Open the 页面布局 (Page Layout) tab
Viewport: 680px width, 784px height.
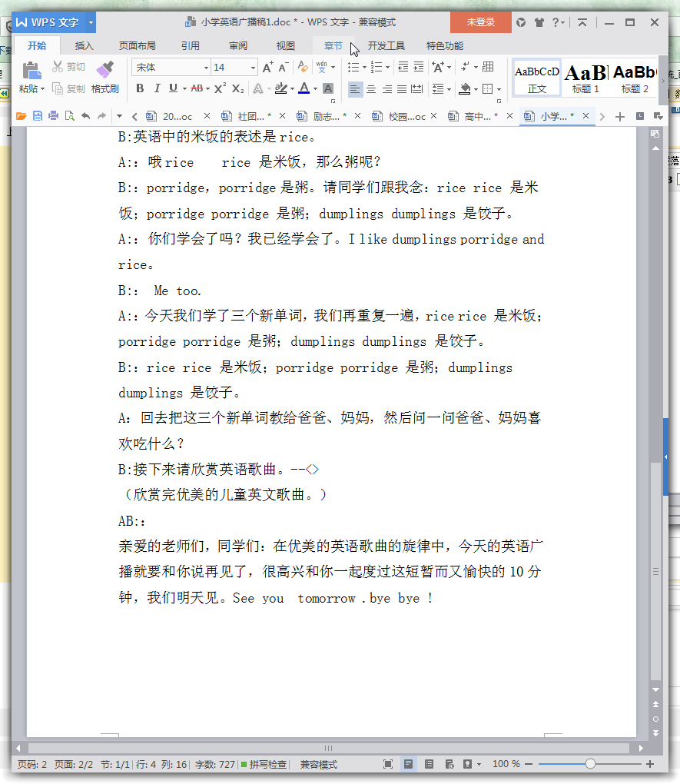pos(137,46)
